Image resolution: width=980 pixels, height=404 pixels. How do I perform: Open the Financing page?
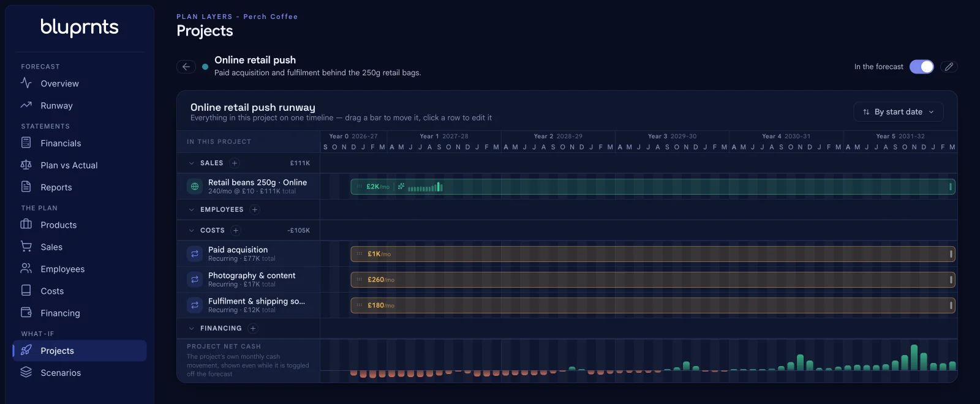click(x=80, y=313)
